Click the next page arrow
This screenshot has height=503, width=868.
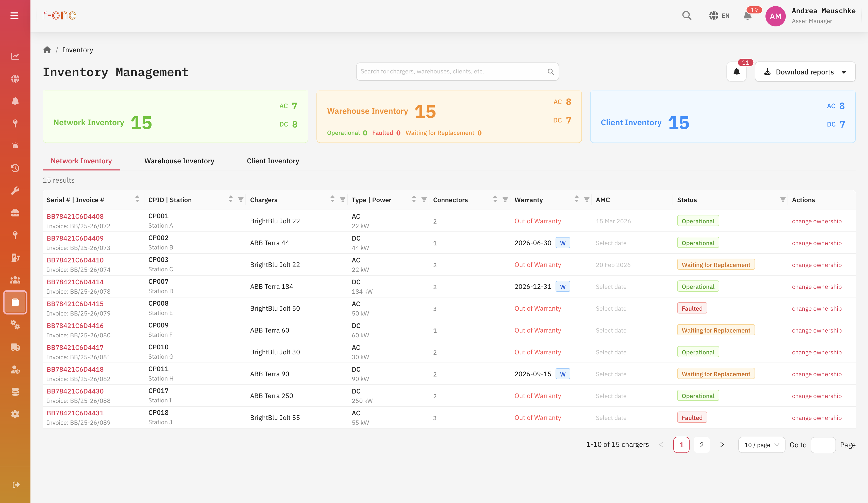coord(722,445)
